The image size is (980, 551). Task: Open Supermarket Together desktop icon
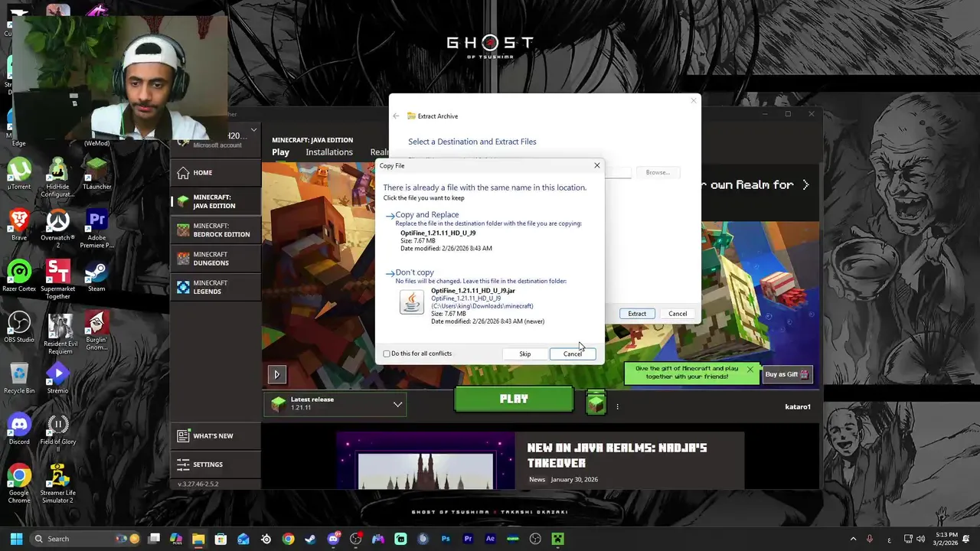point(57,279)
